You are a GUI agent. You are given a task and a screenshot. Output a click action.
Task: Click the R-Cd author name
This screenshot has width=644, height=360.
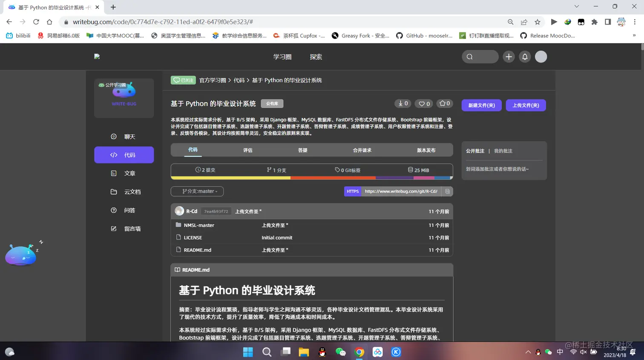pyautogui.click(x=192, y=211)
